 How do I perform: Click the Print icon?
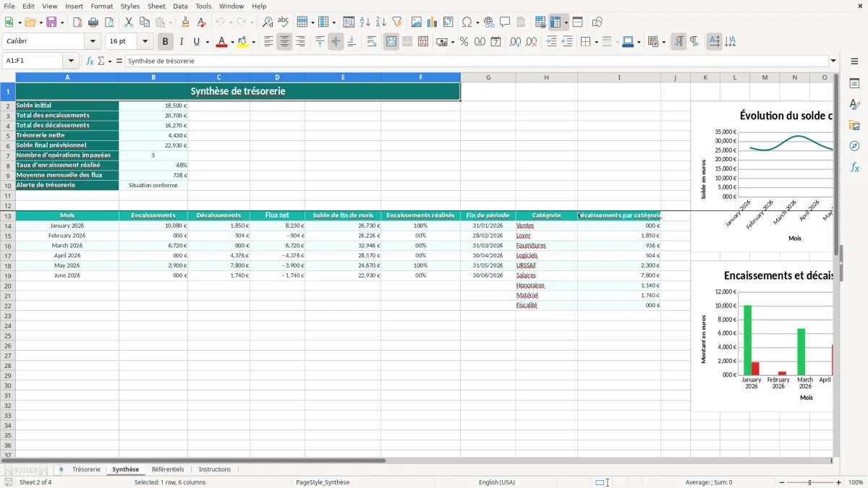pos(93,22)
